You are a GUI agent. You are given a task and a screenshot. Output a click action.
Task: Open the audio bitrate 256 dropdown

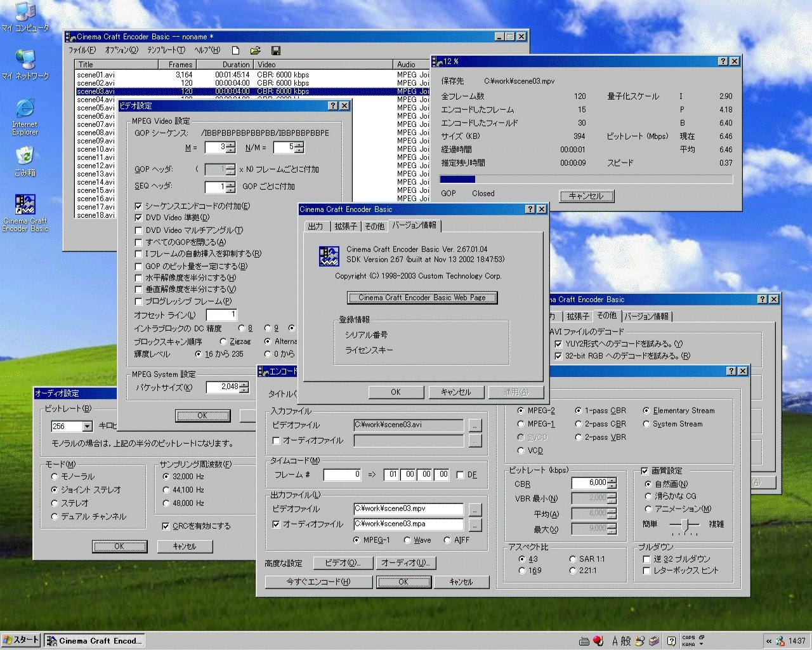click(x=88, y=427)
